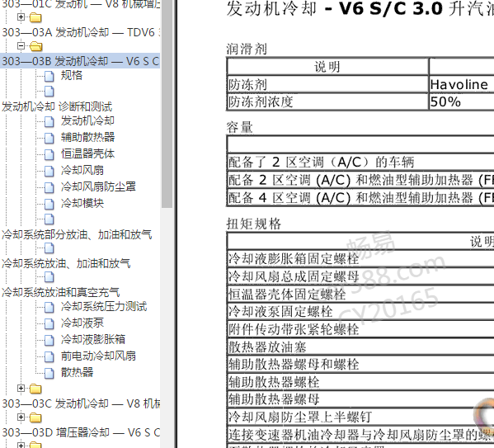Click the 防冻剂 table cell
The height and width of the screenshot is (448, 494).
327,84
